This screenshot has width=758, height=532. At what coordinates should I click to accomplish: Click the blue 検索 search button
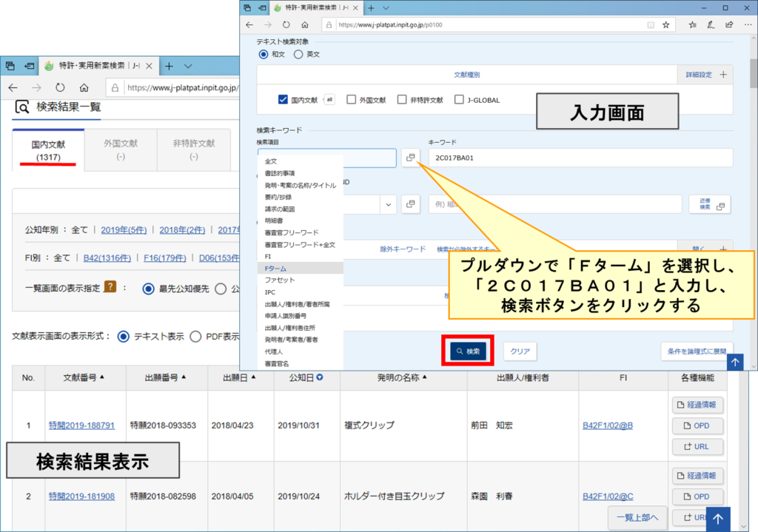tap(468, 351)
